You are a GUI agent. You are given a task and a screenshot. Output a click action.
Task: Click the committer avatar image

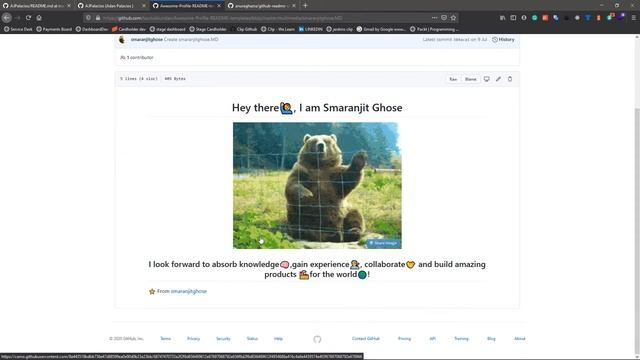click(122, 40)
